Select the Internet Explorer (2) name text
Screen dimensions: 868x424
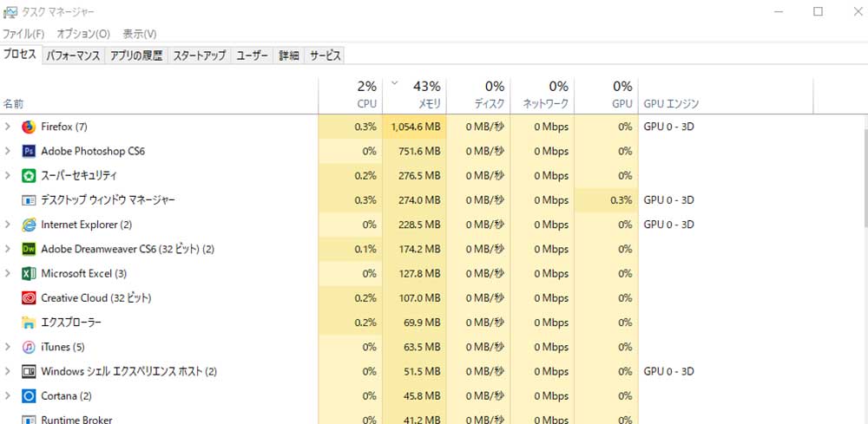pyautogui.click(x=86, y=225)
